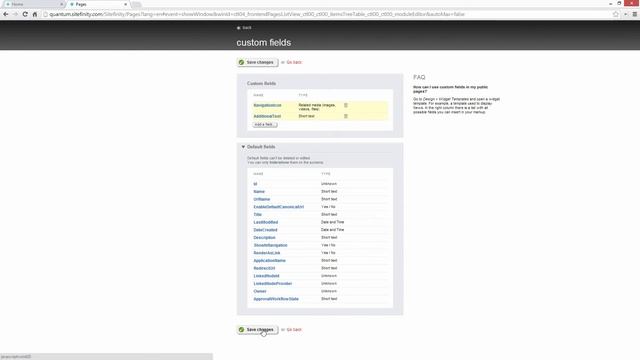Open the ApprovalWorkflowState default field
This screenshot has height=360, width=640.
[276, 299]
